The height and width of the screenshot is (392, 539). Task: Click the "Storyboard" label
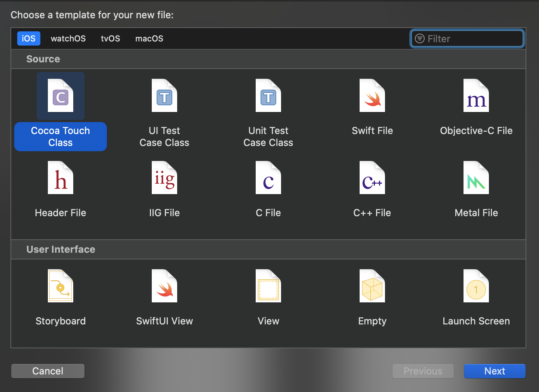[61, 321]
